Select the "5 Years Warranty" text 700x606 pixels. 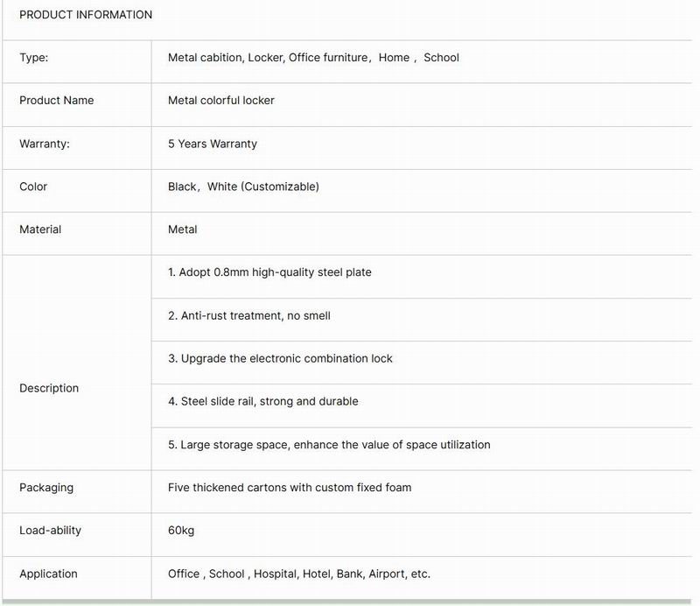click(213, 144)
